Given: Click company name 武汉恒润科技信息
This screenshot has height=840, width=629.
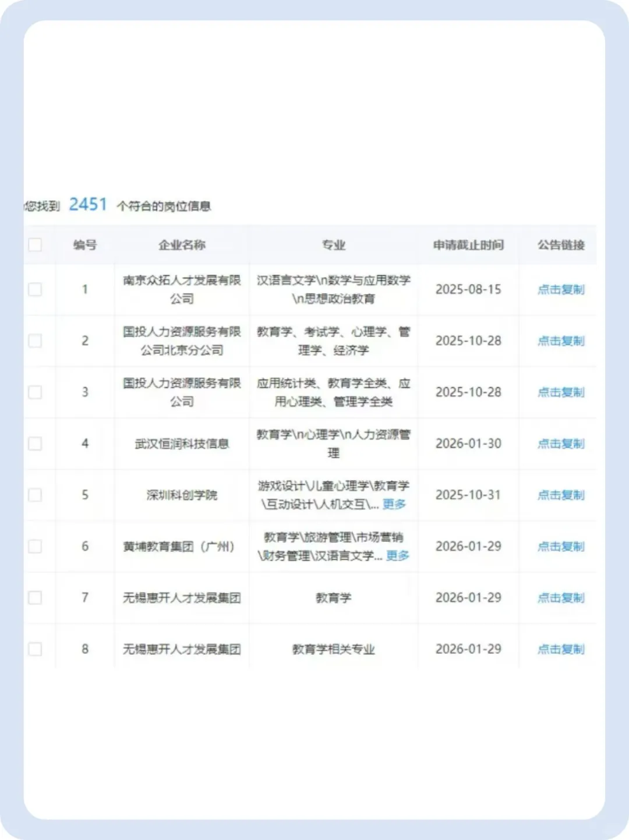Looking at the screenshot, I should 182,444.
